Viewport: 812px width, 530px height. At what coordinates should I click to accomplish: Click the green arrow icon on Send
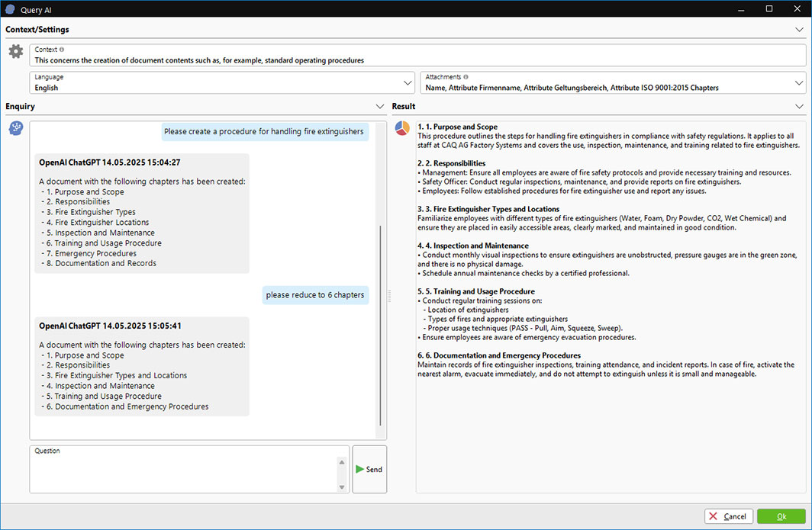pyautogui.click(x=360, y=469)
